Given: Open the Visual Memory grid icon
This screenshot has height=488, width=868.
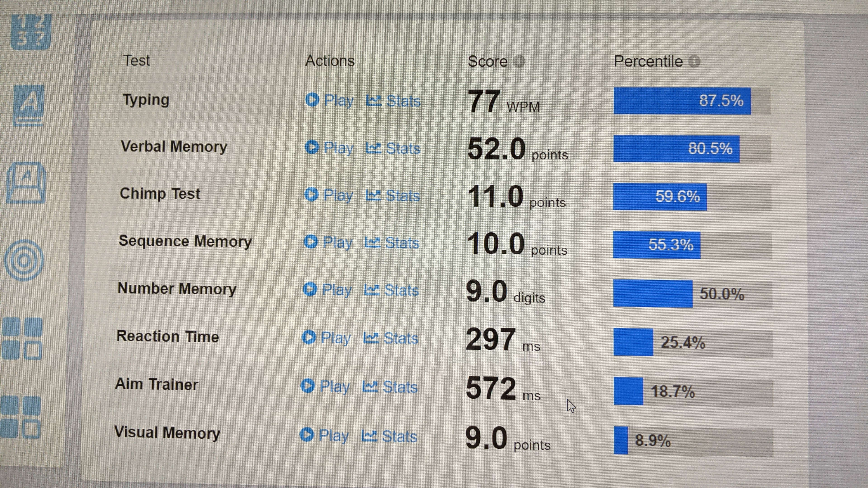Looking at the screenshot, I should (23, 338).
